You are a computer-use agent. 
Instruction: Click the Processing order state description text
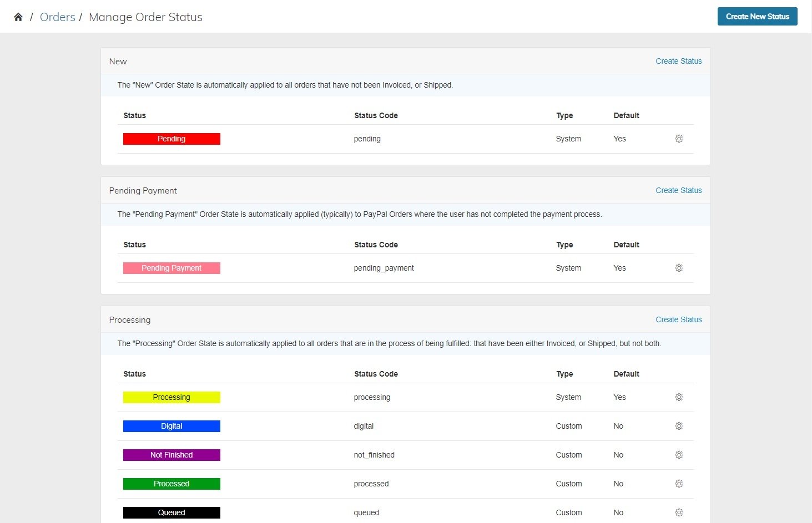tap(389, 343)
